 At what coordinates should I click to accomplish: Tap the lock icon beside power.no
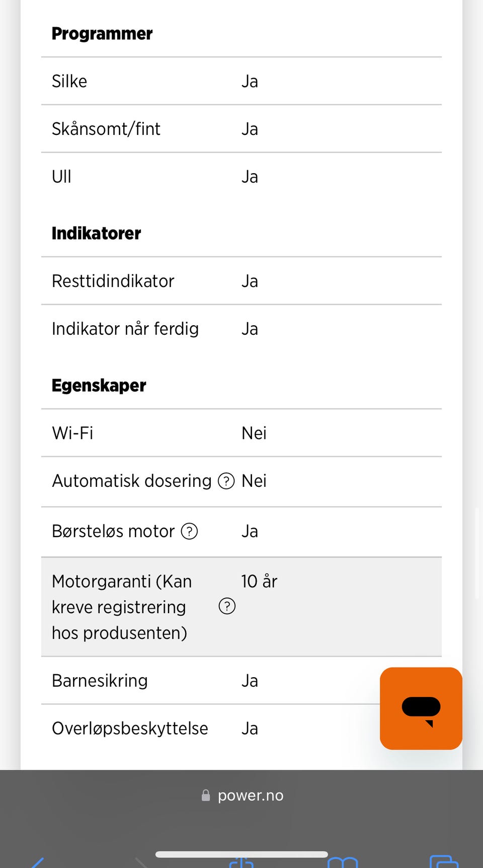coord(206,795)
